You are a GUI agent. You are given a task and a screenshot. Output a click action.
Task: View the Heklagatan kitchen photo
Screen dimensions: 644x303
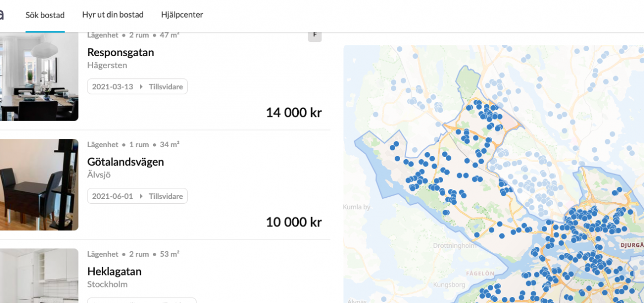tap(39, 276)
